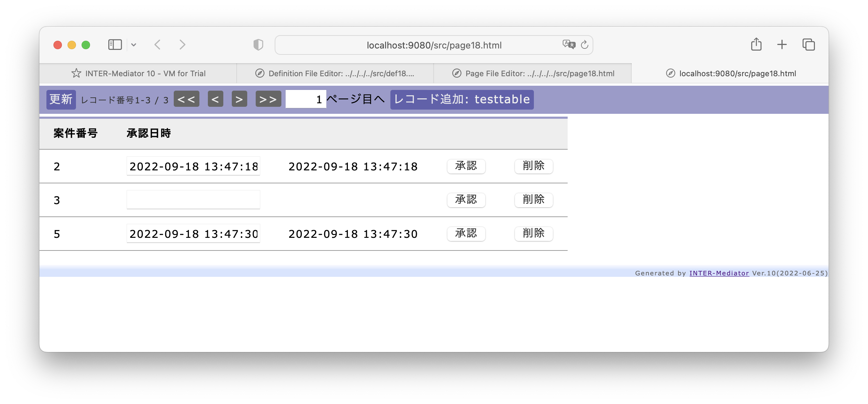
Task: Click 承認 button for record 2
Action: (x=466, y=166)
